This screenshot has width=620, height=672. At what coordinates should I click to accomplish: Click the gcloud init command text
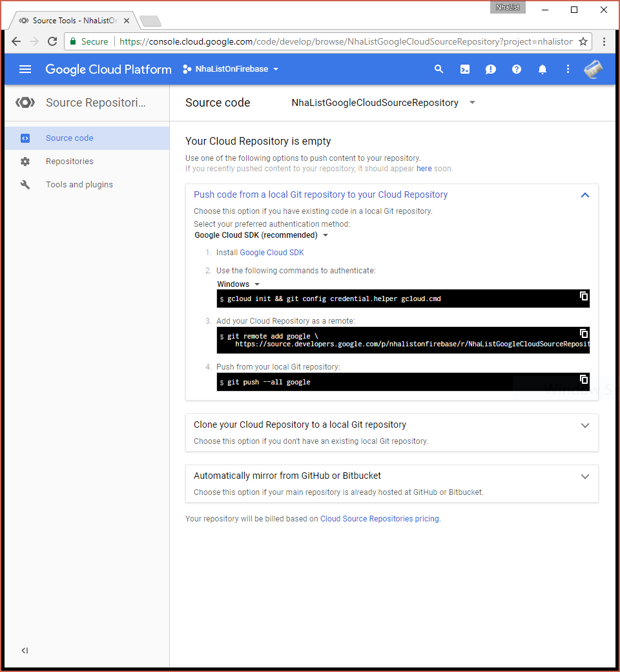(x=334, y=299)
